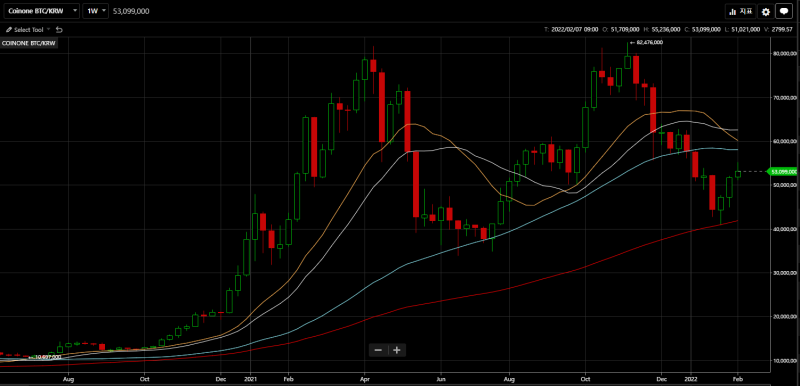Click the 82,476,000 high price marker
Image resolution: width=800 pixels, height=386 pixels.
point(646,42)
